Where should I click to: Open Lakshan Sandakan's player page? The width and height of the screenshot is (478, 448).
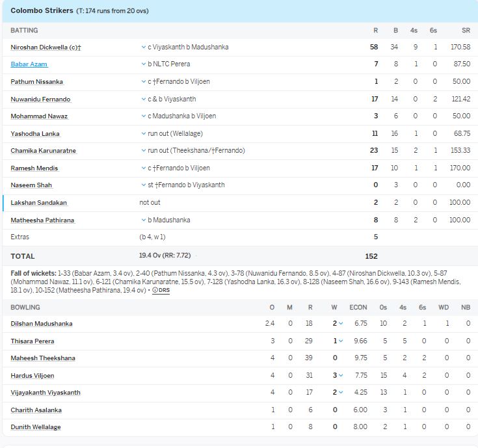point(39,203)
